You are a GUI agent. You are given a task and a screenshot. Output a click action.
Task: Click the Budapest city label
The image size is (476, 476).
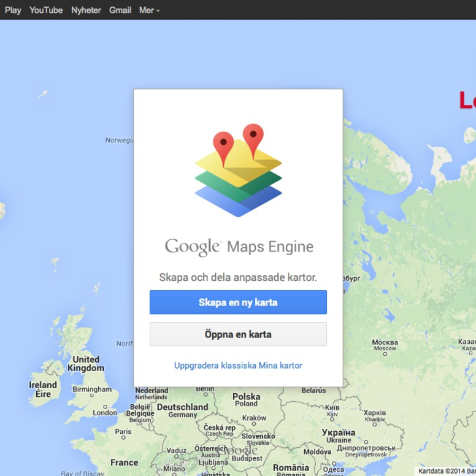tap(247, 458)
